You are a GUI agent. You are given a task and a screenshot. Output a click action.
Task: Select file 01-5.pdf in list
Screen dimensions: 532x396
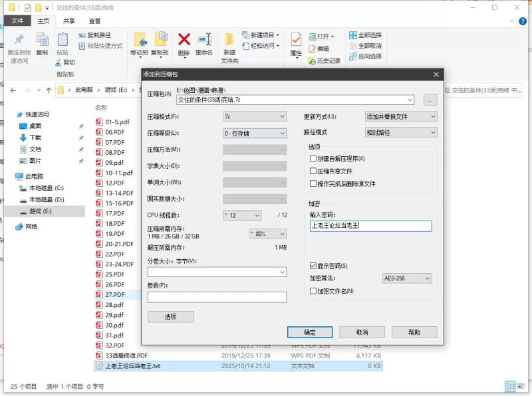click(117, 122)
